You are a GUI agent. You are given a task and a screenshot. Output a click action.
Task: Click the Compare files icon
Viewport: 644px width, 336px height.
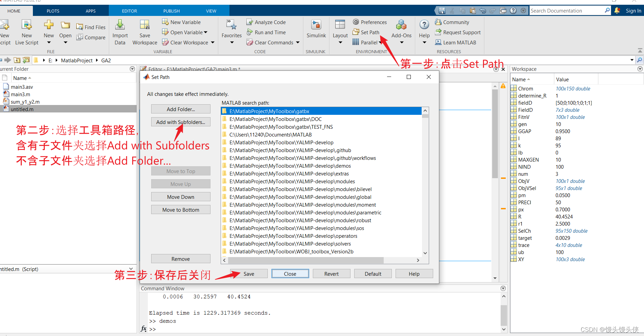pos(80,37)
